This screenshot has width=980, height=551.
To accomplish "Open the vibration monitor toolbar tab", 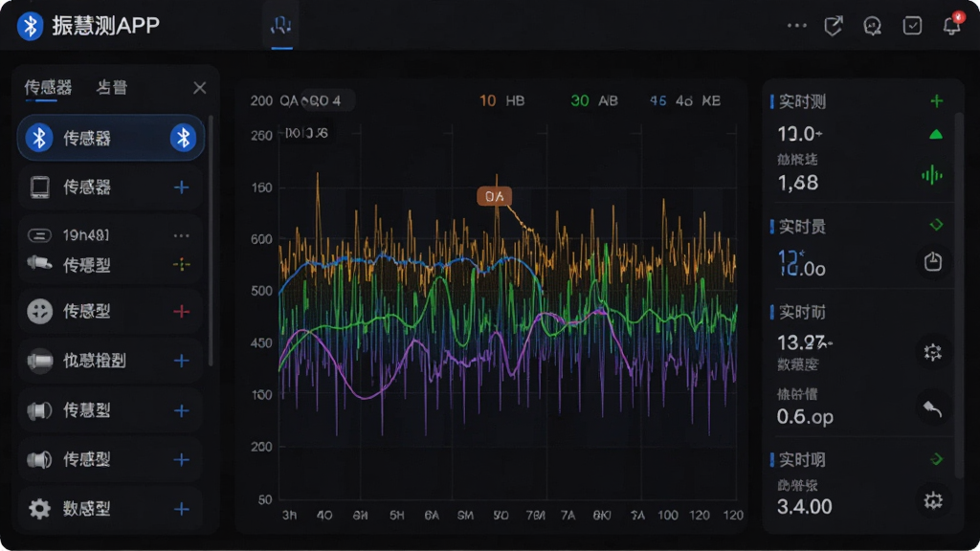I will tap(281, 26).
